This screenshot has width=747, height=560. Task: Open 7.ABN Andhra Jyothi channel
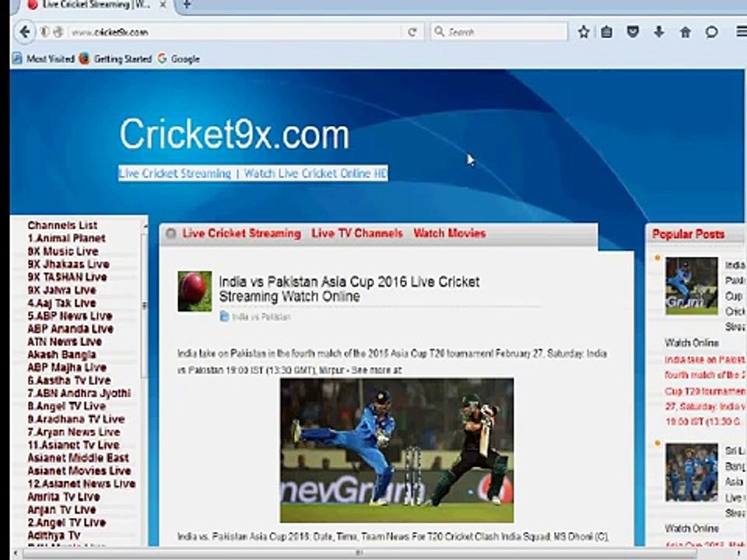pyautogui.click(x=79, y=393)
